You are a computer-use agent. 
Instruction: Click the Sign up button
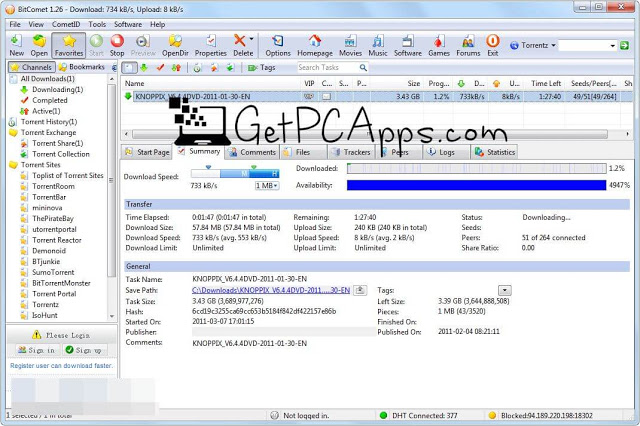pos(84,350)
